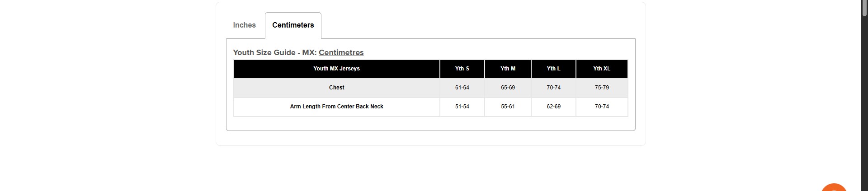Click the Yth L column header
868x191 pixels.
click(x=553, y=69)
